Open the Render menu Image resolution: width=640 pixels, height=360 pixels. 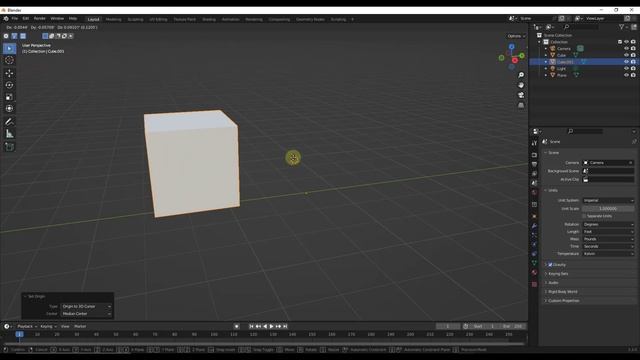point(40,19)
